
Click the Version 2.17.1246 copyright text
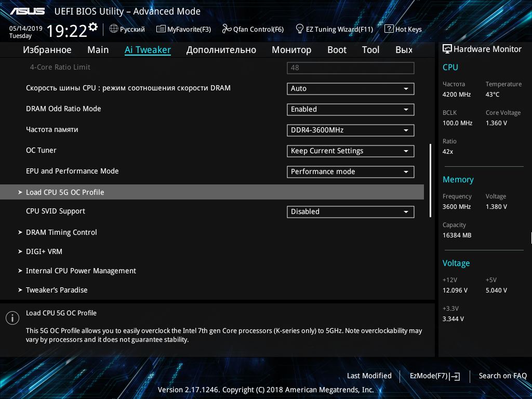click(x=265, y=390)
